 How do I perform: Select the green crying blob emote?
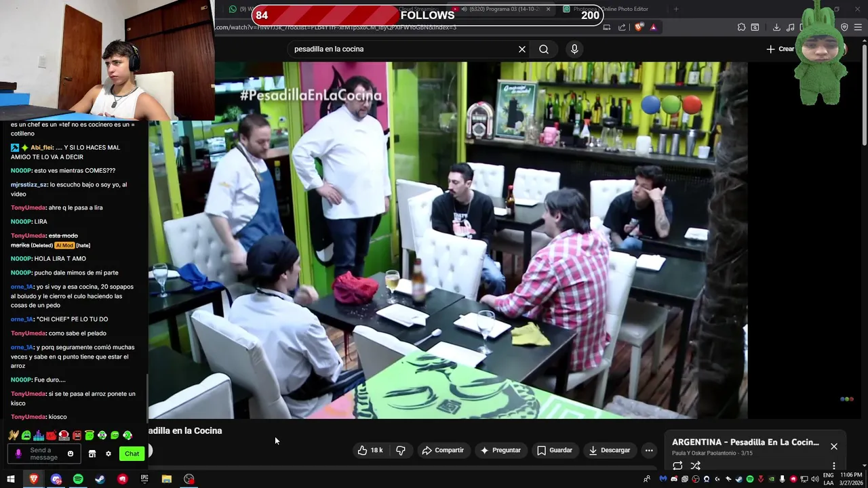pos(26,435)
